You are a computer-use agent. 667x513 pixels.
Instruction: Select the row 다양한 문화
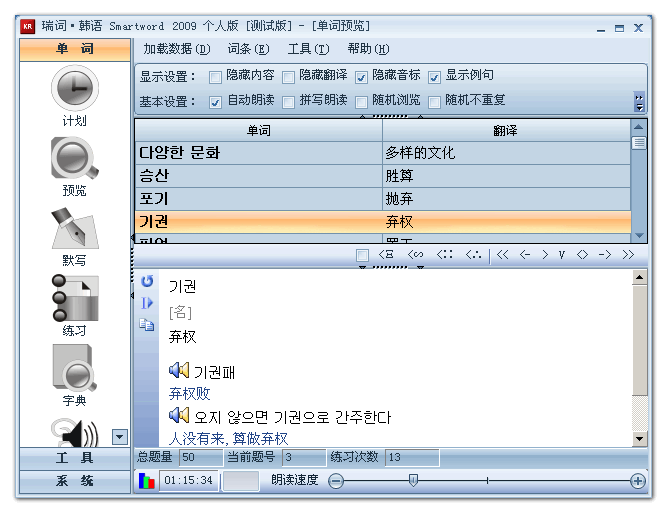(x=383, y=153)
